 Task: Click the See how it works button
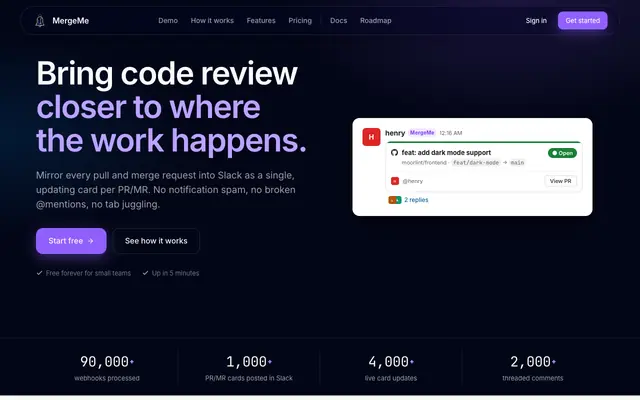pos(156,241)
